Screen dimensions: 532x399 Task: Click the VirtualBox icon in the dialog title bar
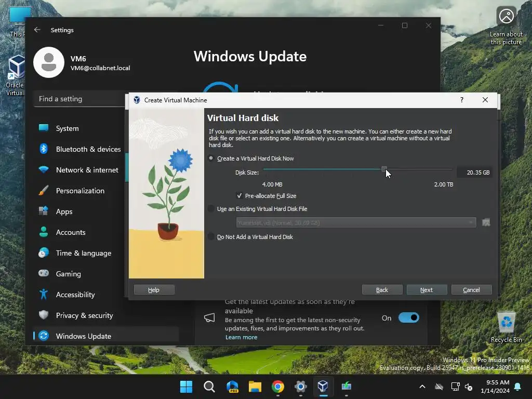137,100
